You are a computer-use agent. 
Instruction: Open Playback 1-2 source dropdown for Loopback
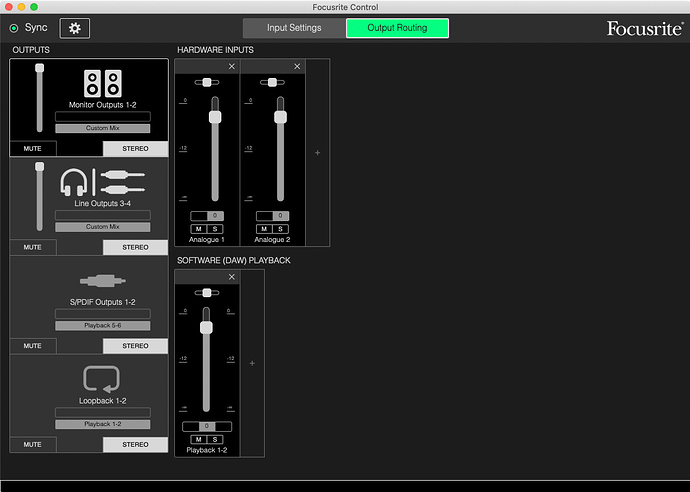coord(103,424)
